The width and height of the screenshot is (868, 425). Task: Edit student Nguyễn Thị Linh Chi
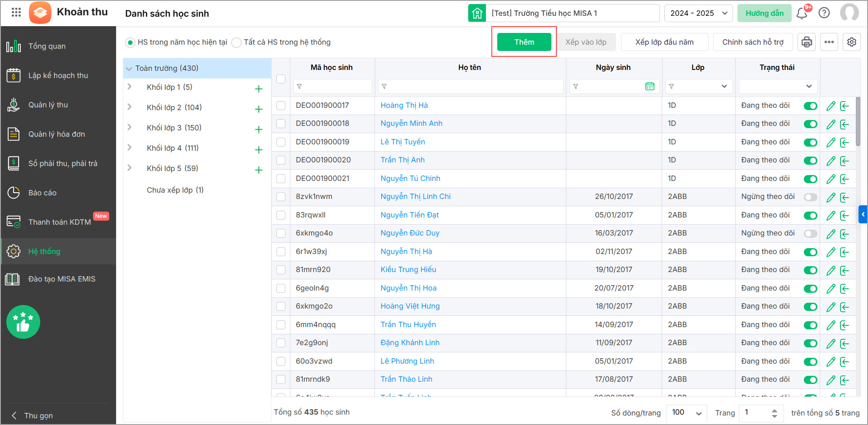point(831,197)
